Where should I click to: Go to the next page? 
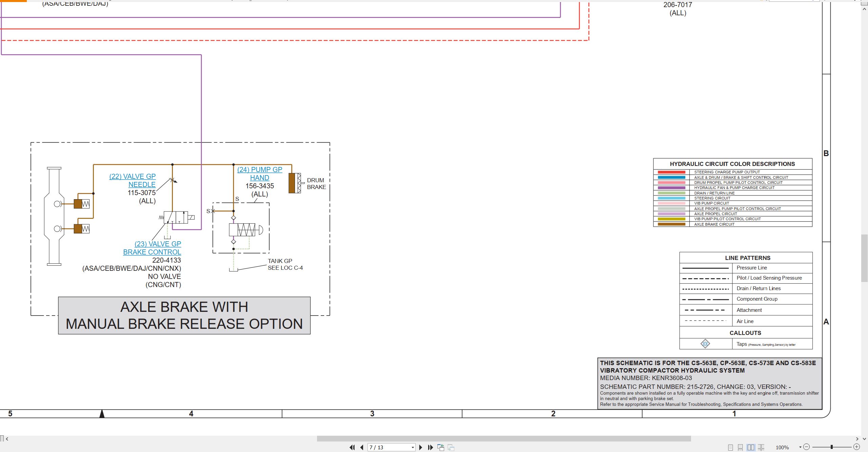(421, 447)
